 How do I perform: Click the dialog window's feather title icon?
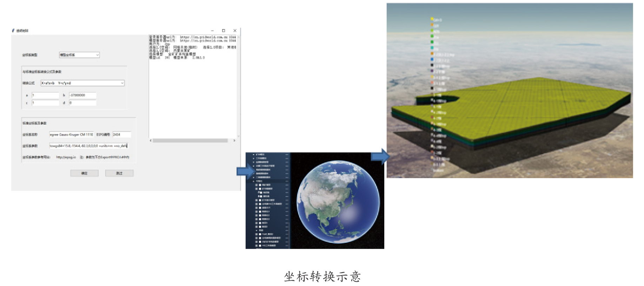coord(13,30)
